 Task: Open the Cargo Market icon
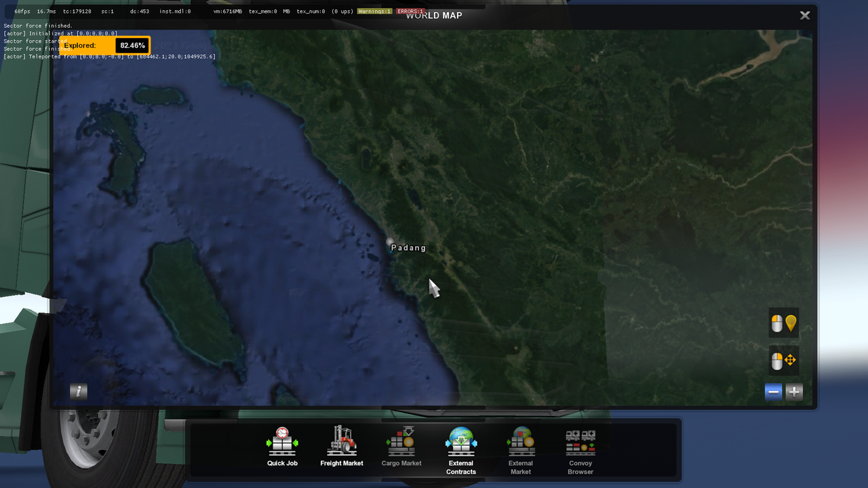tap(401, 441)
